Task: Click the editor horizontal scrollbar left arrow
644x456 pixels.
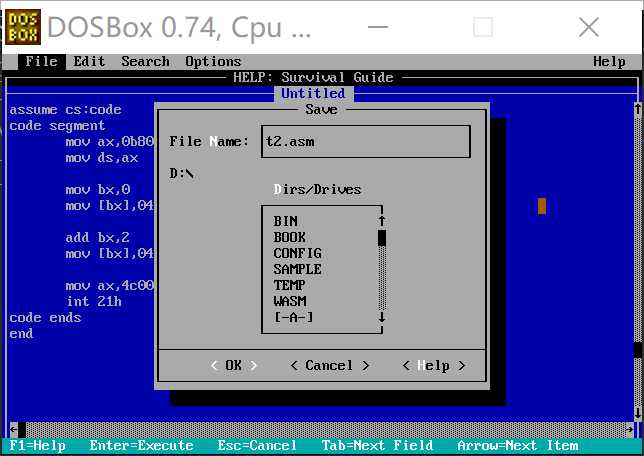Action: 14,430
